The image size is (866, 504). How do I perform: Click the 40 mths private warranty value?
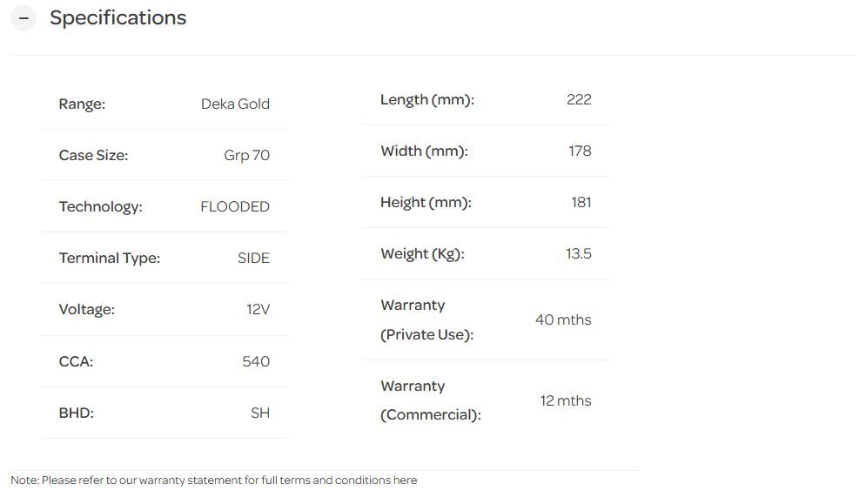pyautogui.click(x=563, y=319)
